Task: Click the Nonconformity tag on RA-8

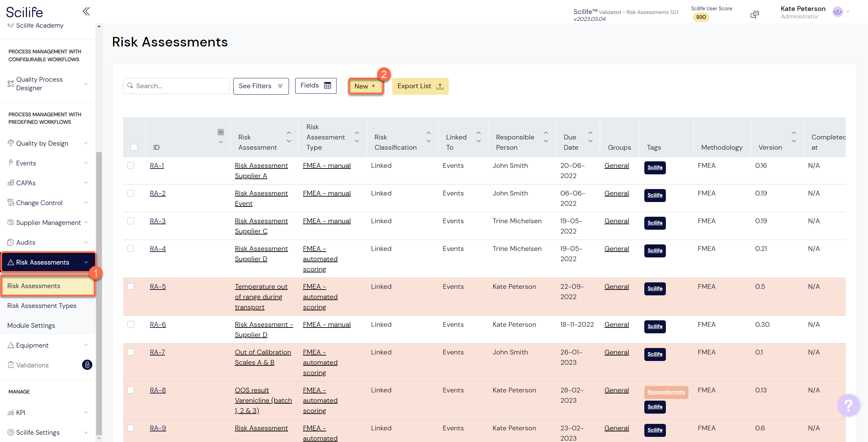Action: click(x=666, y=392)
